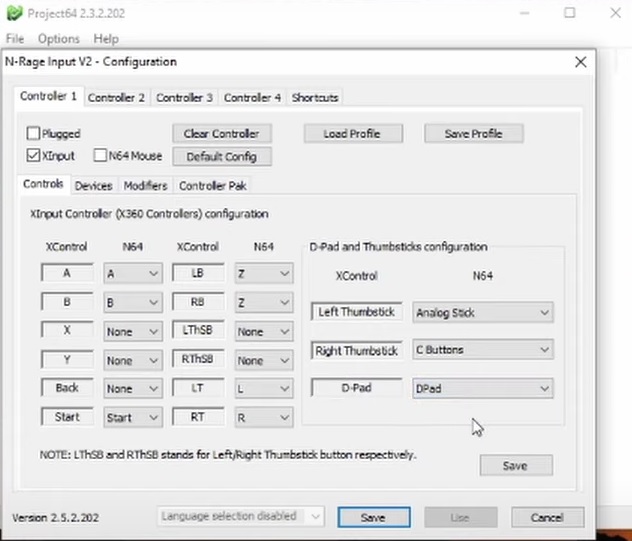Expand the Right Thumbstick C Buttons dropdown
The image size is (632, 541).
click(482, 351)
